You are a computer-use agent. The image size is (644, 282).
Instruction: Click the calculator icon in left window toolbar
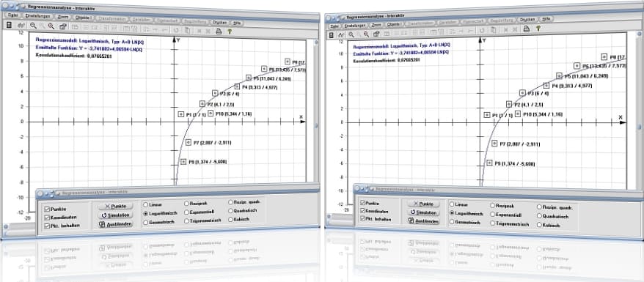point(10,26)
